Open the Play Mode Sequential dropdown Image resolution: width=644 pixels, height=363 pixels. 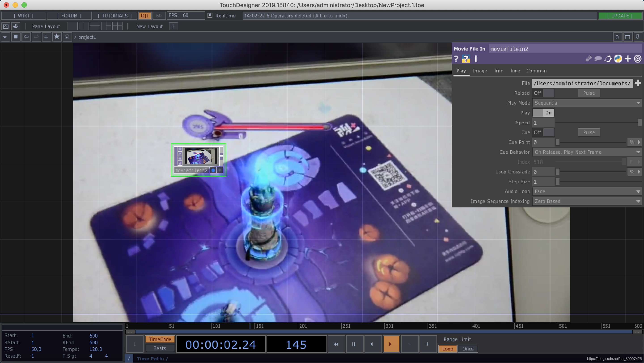(x=587, y=103)
